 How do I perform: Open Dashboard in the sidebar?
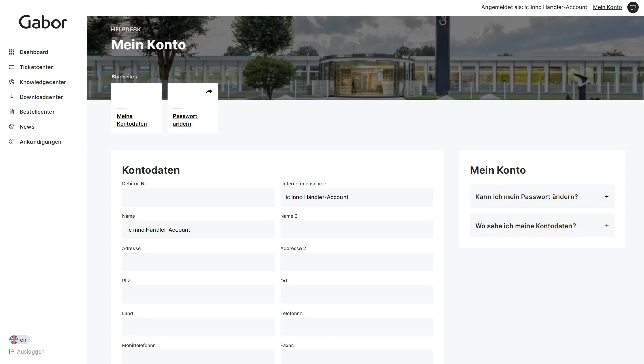click(x=34, y=52)
